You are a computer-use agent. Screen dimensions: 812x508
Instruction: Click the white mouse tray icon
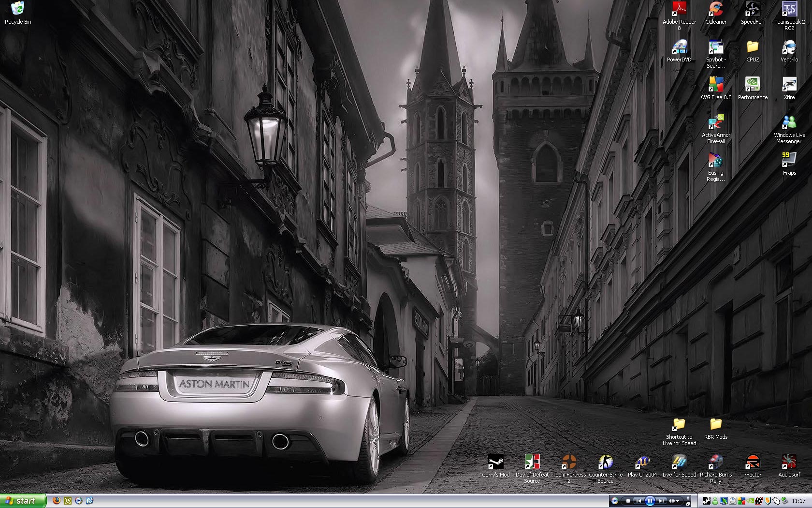tap(776, 501)
